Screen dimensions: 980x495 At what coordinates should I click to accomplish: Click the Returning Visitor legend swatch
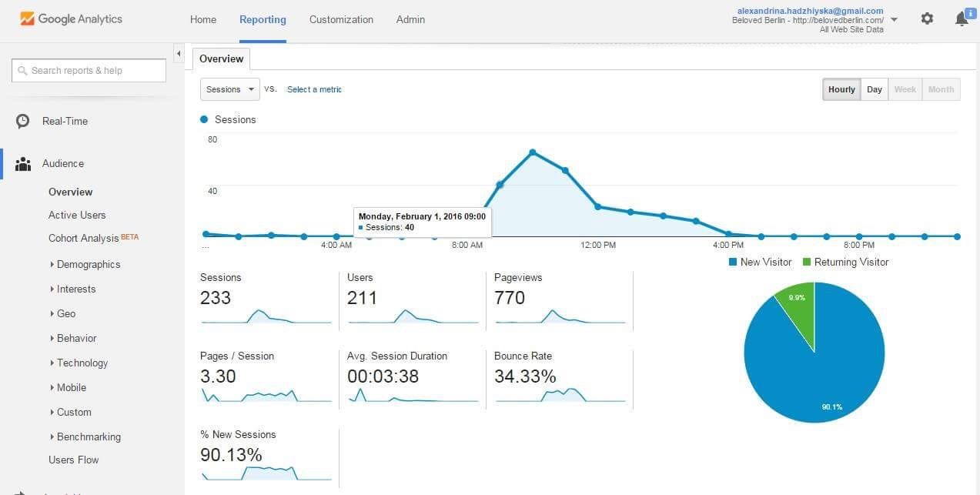[807, 263]
